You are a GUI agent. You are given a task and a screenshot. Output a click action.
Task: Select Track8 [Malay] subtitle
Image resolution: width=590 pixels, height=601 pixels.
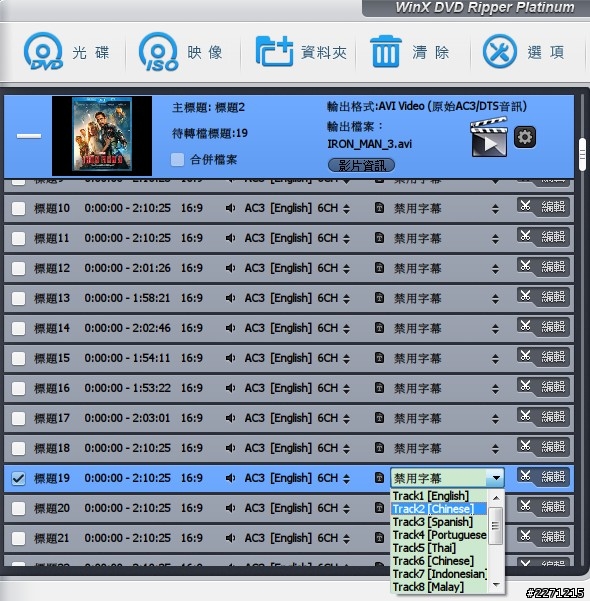point(439,587)
